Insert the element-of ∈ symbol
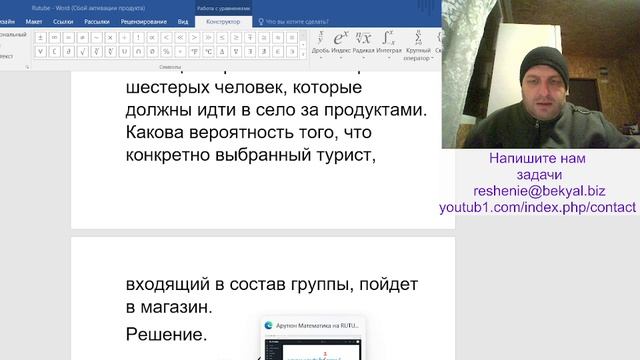The width and height of the screenshot is (640, 360). pyautogui.click(x=278, y=52)
